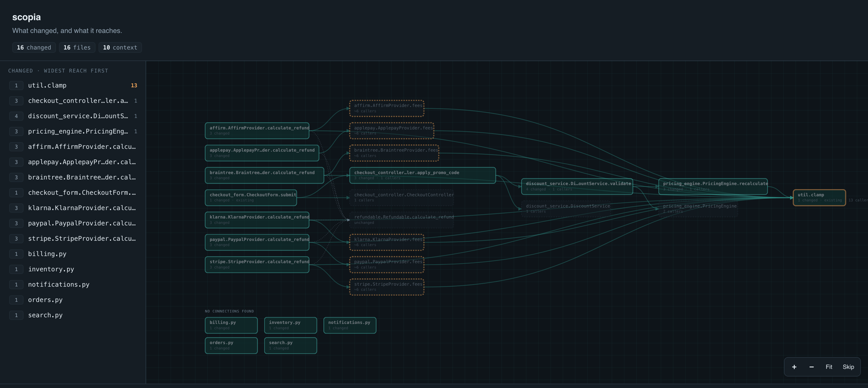Image resolution: width=868 pixels, height=388 pixels.
Task: Select orders.py in the sidebar list
Action: coord(73,300)
